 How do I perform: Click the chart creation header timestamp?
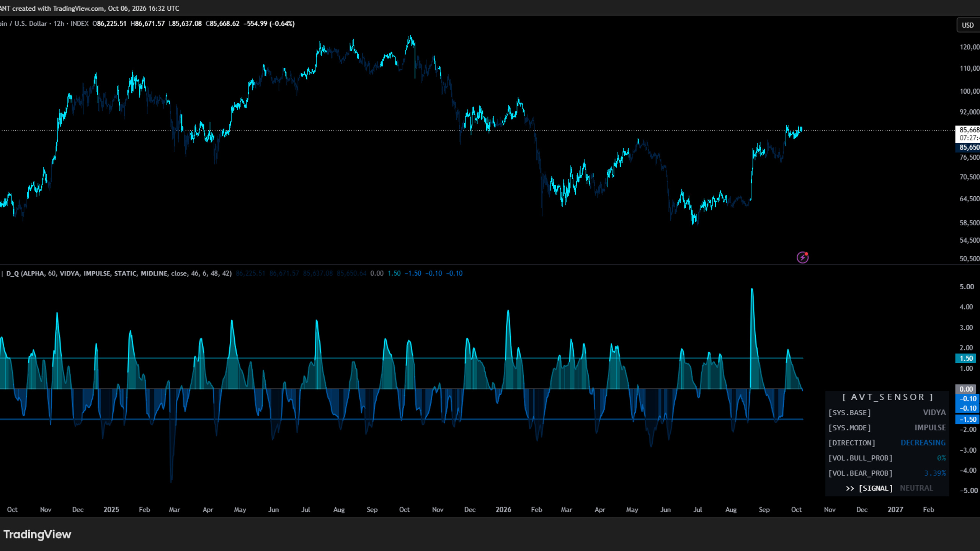click(144, 8)
